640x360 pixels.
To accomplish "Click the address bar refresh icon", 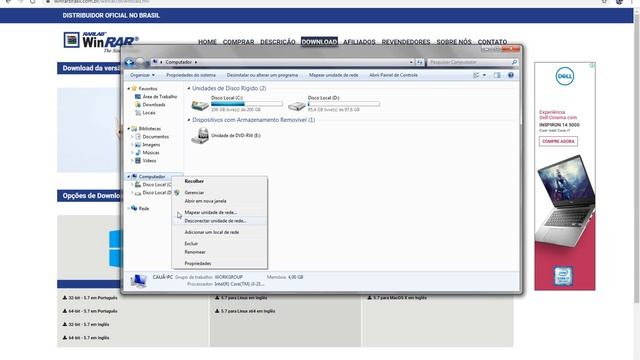I will 420,62.
